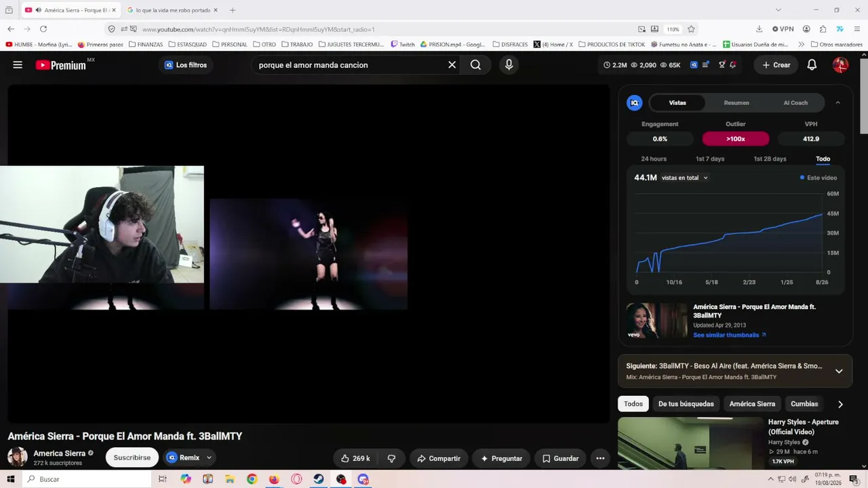This screenshot has width=868, height=488.
Task: Open vidIQ alerts bell with red dot
Action: tap(733, 65)
